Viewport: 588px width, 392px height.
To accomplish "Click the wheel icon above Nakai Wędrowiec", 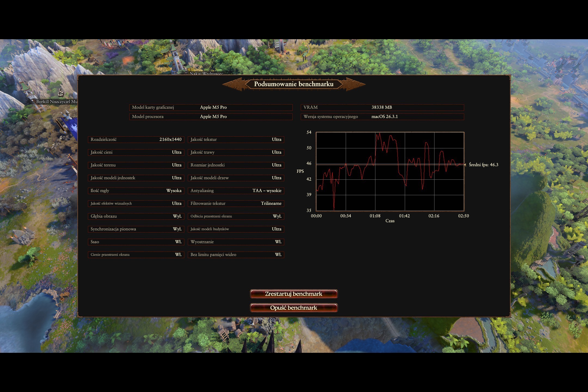I will pos(207,66).
